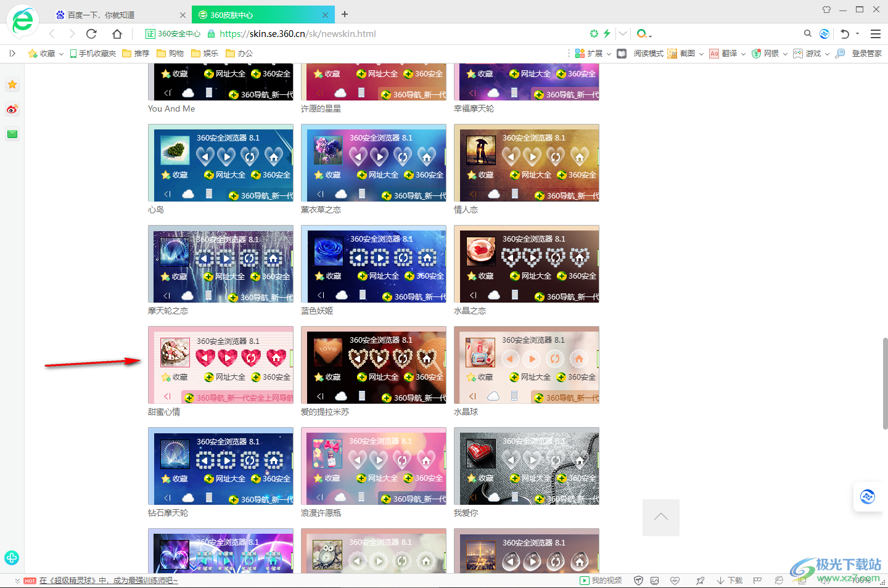
Task: Select the 我爱你 skin thumbnail
Action: [x=527, y=466]
